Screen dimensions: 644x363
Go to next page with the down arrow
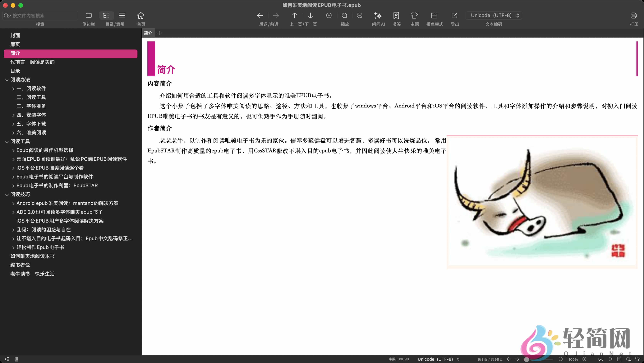[310, 16]
